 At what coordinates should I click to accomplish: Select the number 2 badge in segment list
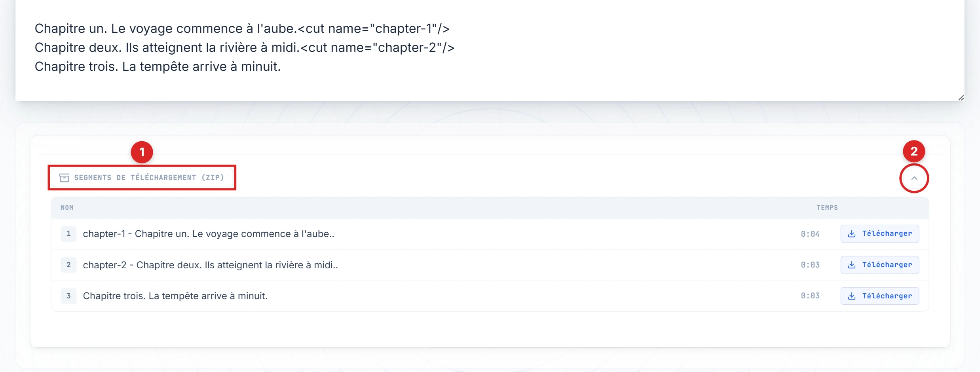[68, 265]
